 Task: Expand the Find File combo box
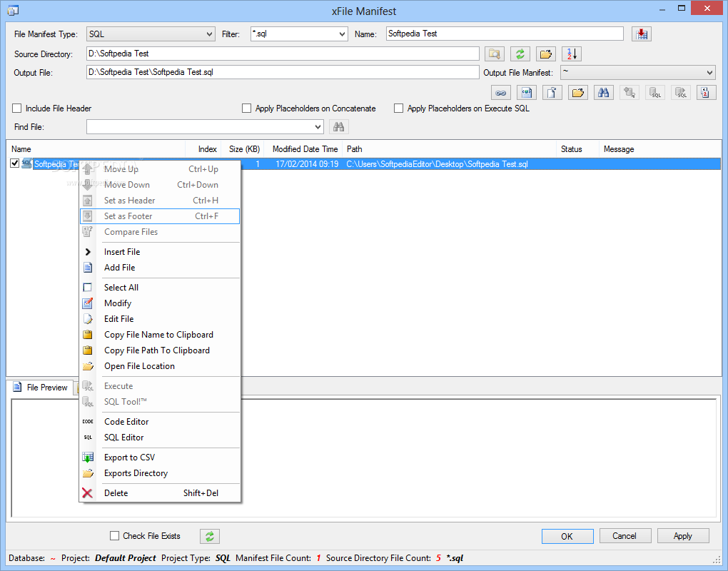(x=318, y=127)
